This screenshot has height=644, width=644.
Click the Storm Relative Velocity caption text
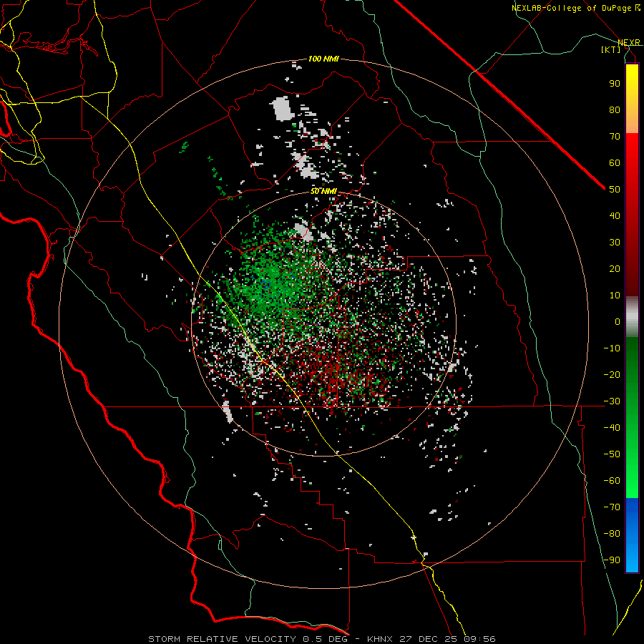pos(321,639)
